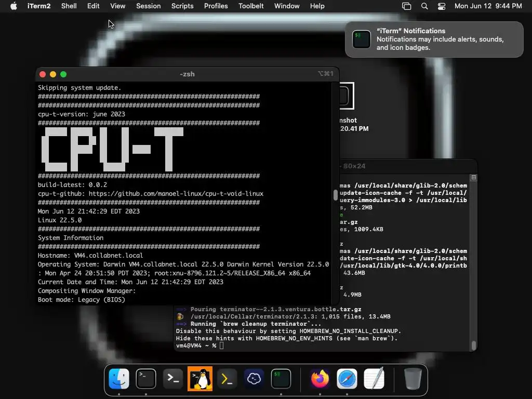This screenshot has height=399, width=532.
Task: Open the Session menu
Action: coord(148,6)
